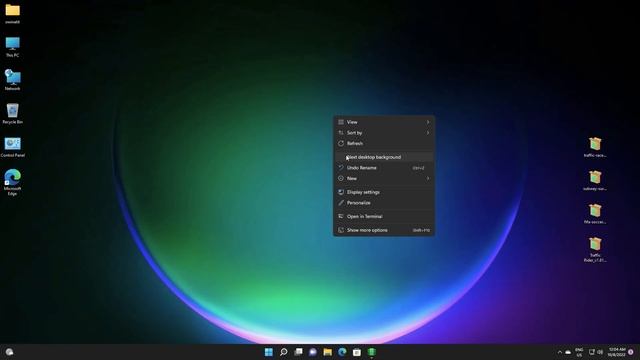This screenshot has height=360, width=640.
Task: Open the Start menu from the taskbar
Action: [x=269, y=352]
